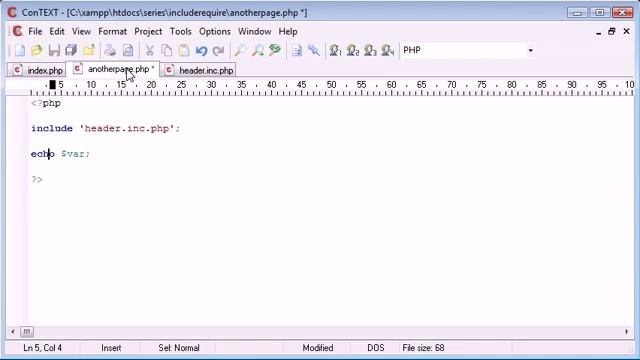
Task: Open the Help menu
Action: pyautogui.click(x=288, y=31)
